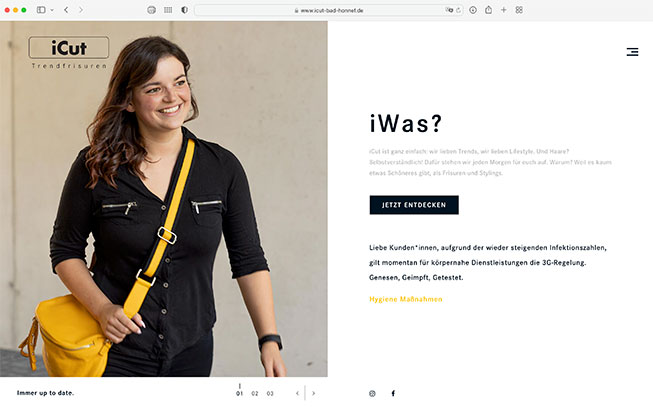Screen dimensions: 653x408
Task: Show the tab overview grid icon
Action: coord(519,10)
